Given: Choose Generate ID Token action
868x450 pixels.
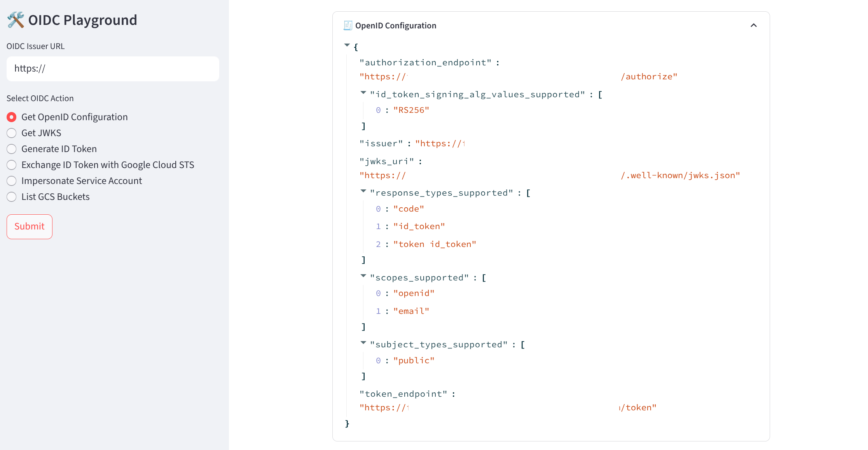Looking at the screenshot, I should click(x=12, y=149).
